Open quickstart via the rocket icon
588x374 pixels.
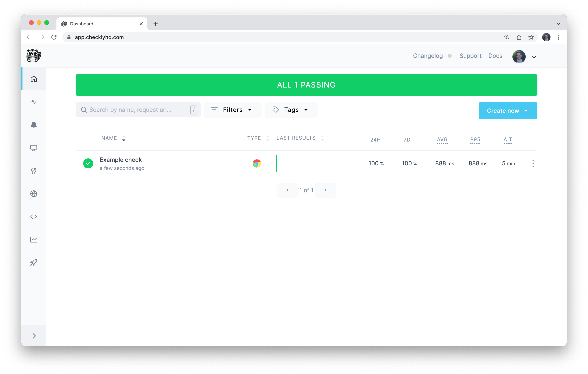pyautogui.click(x=34, y=262)
